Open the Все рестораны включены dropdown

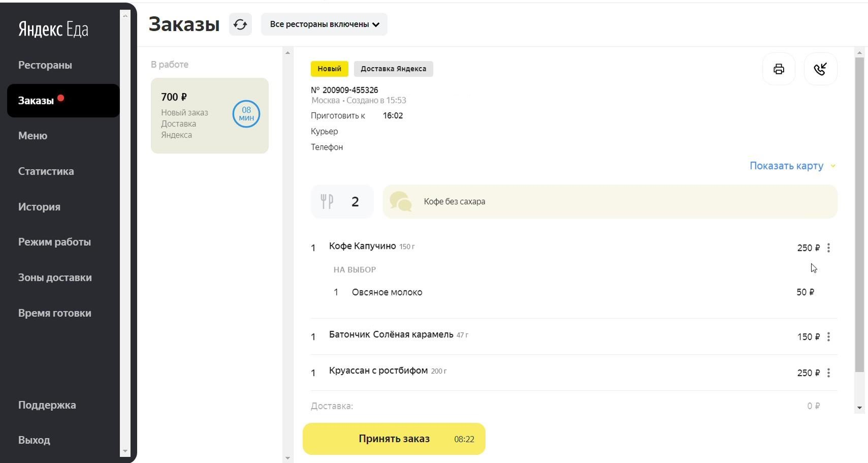324,24
